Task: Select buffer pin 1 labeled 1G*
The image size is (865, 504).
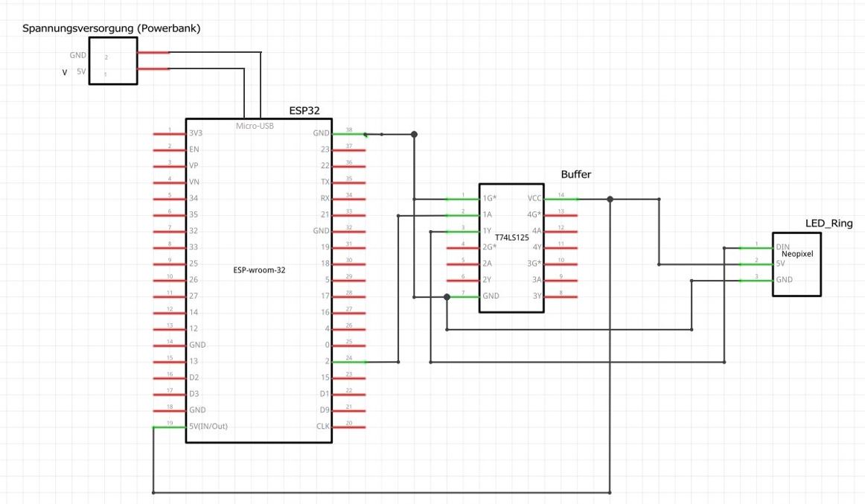Action: 462,199
